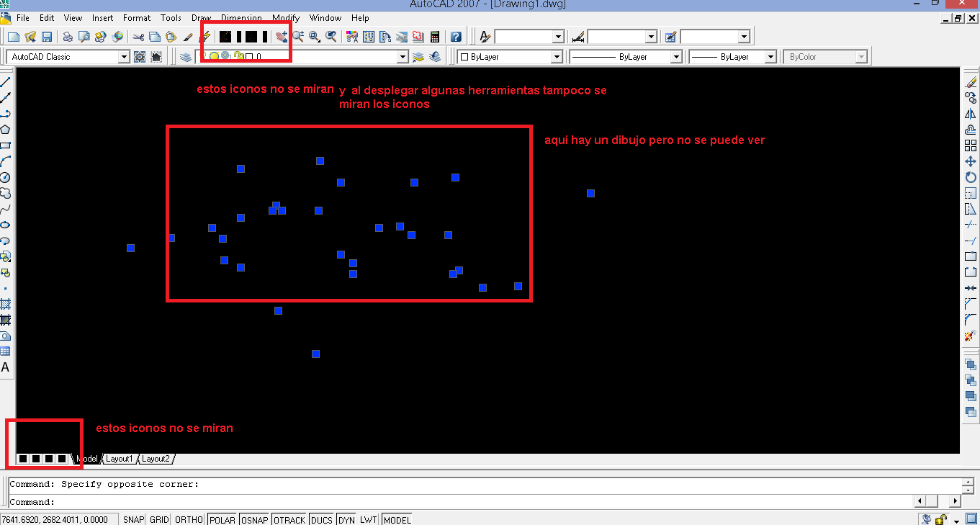
Task: Click the Cut scissors icon
Action: [138, 37]
